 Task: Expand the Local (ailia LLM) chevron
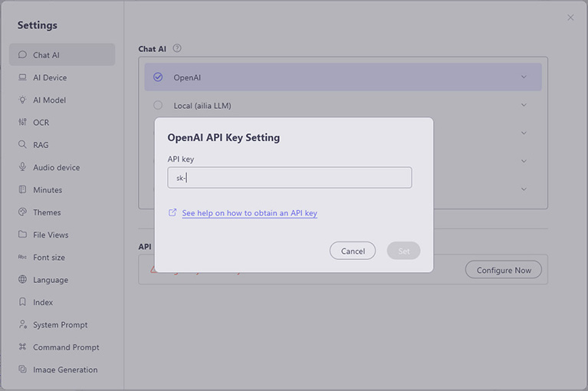pyautogui.click(x=524, y=105)
